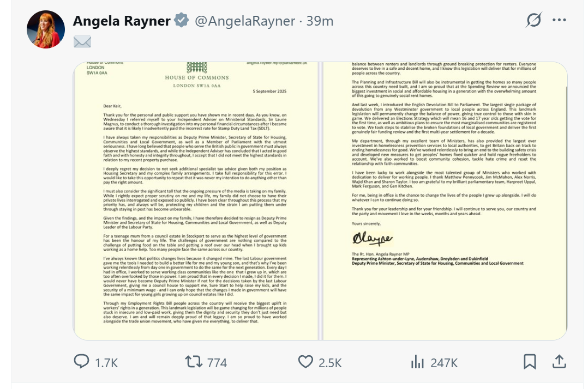Click the blue verified badge
588x389 pixels.
tap(182, 21)
